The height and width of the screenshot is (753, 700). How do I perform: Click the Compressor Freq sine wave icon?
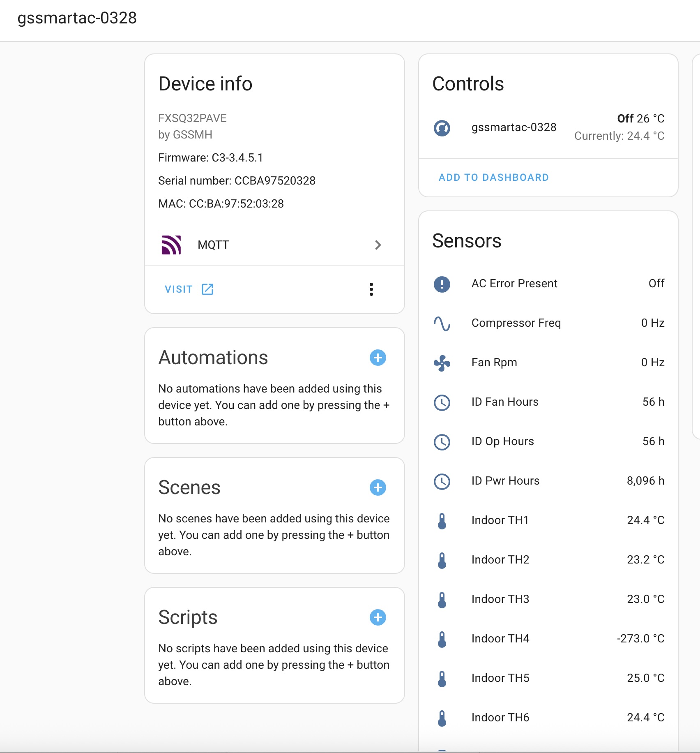point(442,323)
